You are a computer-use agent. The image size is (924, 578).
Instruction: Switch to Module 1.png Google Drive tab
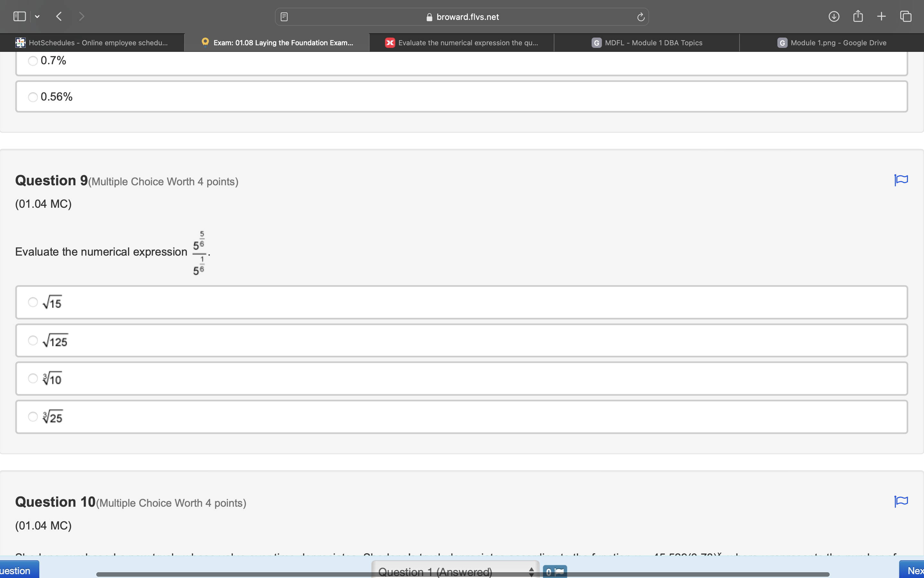[x=832, y=43]
